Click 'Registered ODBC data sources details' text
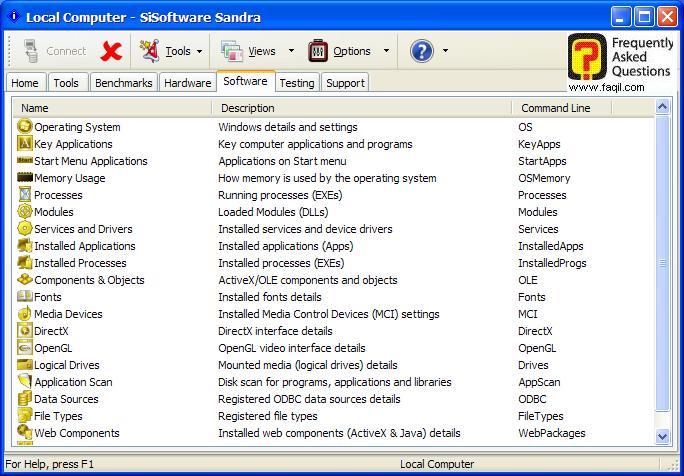The image size is (684, 476). pos(309,399)
